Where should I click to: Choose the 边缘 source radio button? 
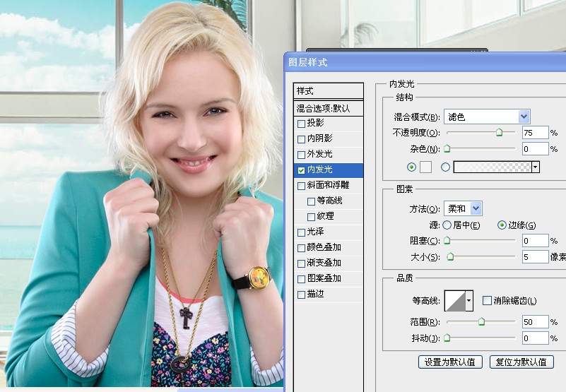[x=502, y=225]
